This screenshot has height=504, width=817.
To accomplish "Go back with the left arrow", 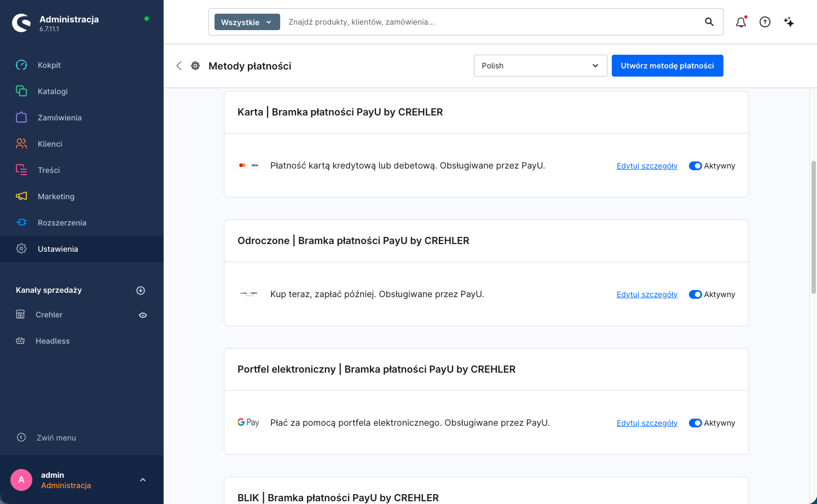I will 179,66.
